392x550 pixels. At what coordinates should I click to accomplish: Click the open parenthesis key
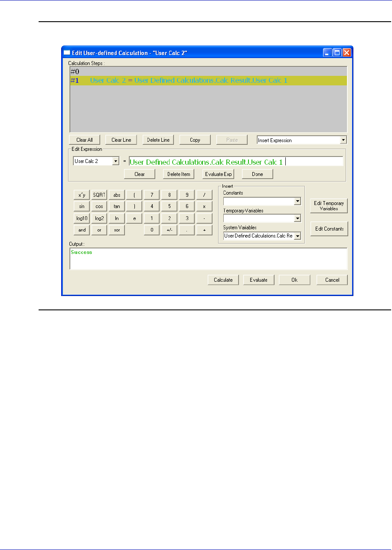134,195
